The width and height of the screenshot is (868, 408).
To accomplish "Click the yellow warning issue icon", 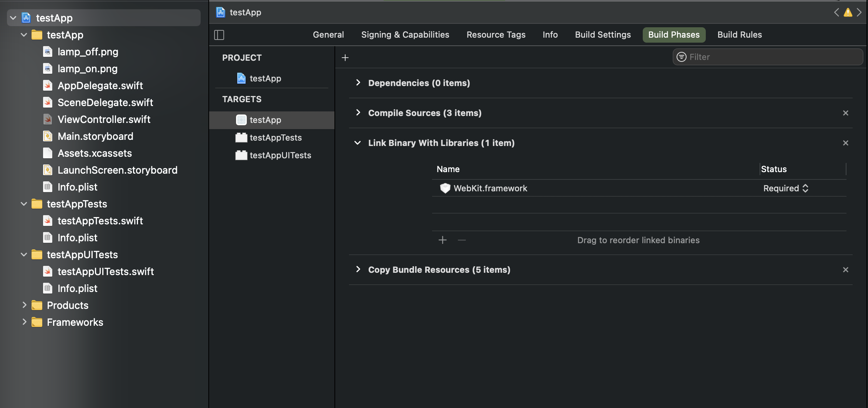I will pos(848,13).
